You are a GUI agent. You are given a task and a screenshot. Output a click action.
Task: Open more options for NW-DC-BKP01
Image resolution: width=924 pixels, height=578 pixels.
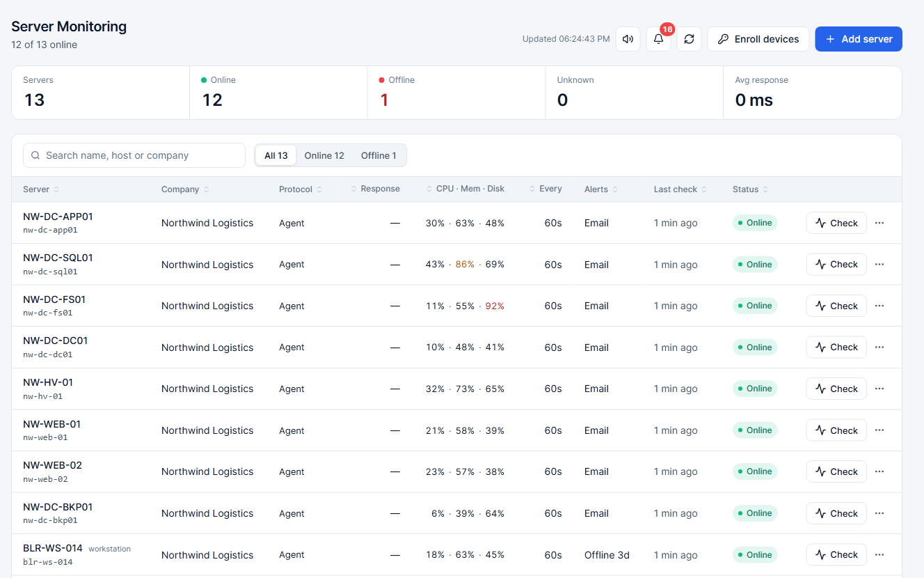(x=879, y=513)
